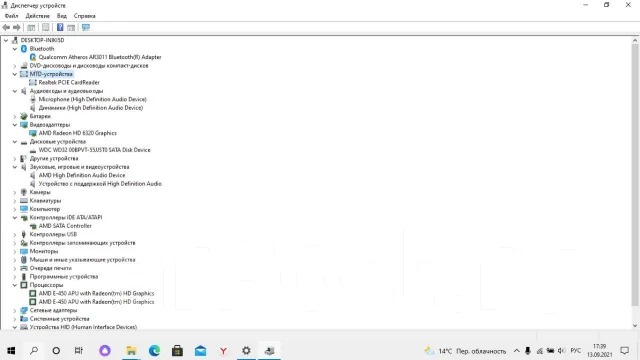This screenshot has height=360, width=640.
Task: Open taskbar Search magnifier
Action: coord(34,351)
